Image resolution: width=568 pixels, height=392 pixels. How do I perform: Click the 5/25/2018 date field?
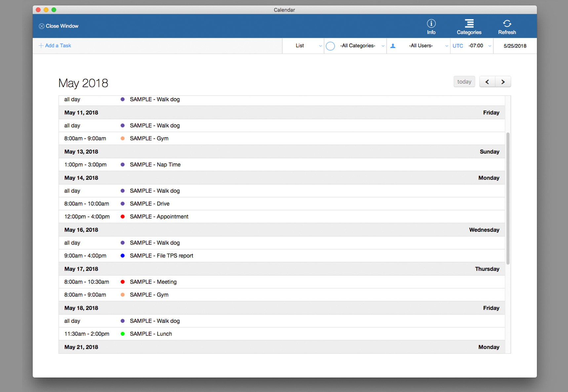click(x=515, y=46)
